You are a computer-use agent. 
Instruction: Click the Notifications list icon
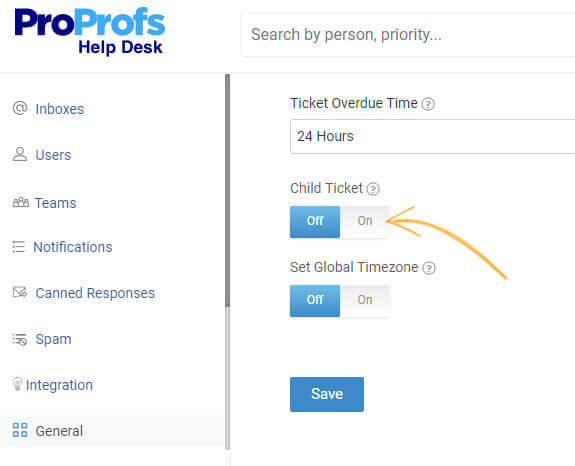coord(18,247)
